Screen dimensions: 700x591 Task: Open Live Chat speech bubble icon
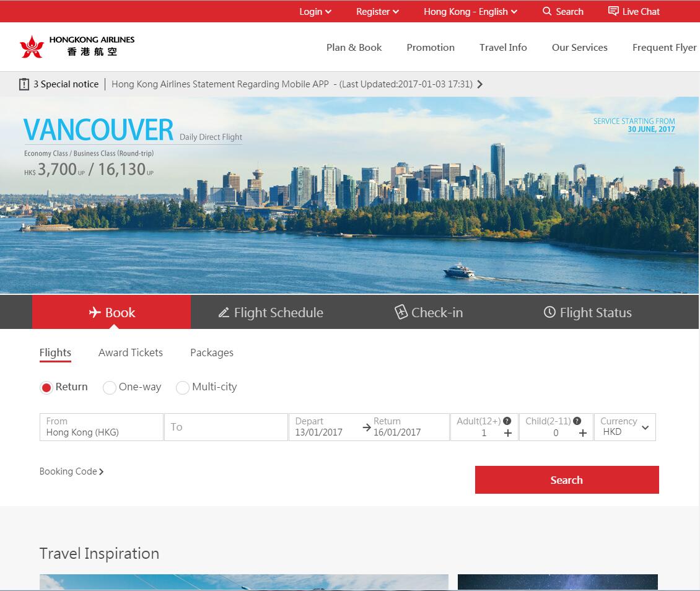tap(613, 11)
